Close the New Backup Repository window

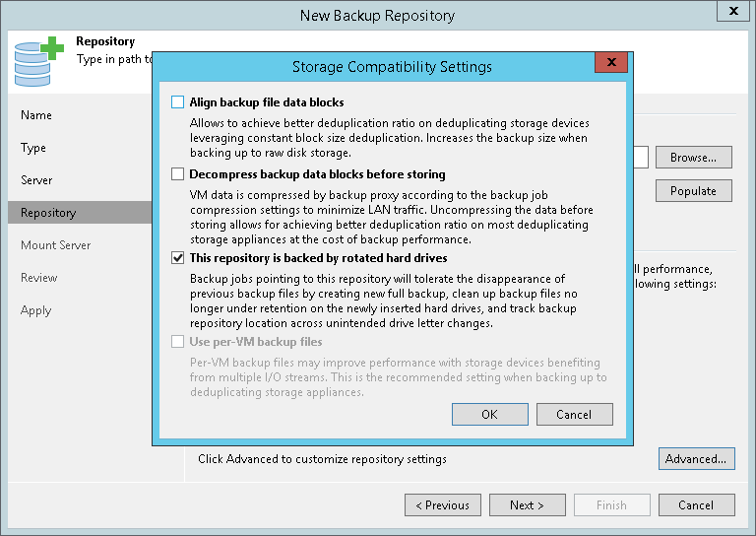point(733,11)
